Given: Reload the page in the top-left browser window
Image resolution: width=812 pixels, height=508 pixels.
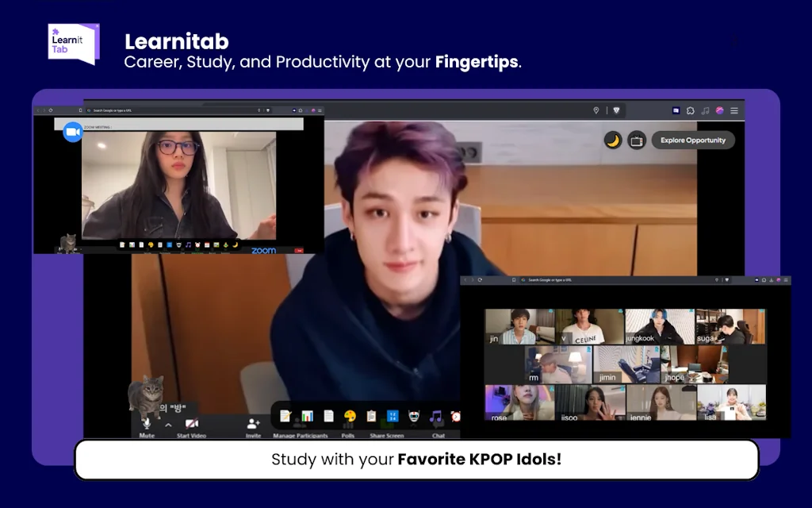Looking at the screenshot, I should (51, 110).
